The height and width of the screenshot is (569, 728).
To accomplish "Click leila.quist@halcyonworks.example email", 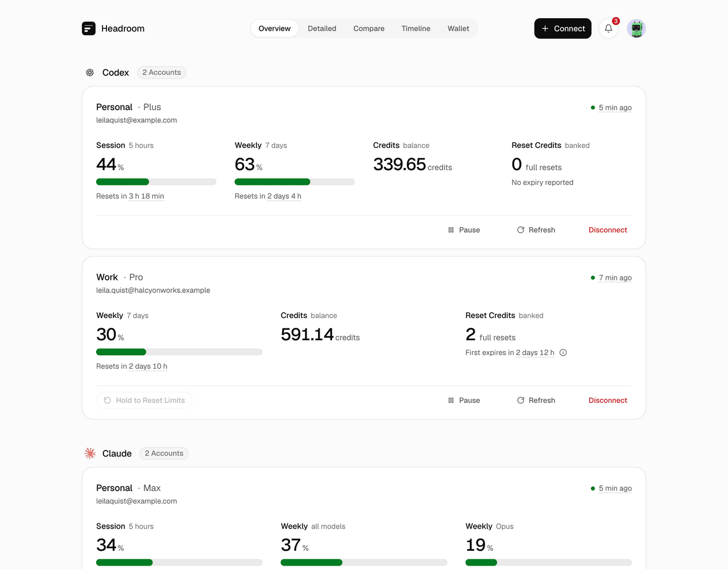I will 153,290.
